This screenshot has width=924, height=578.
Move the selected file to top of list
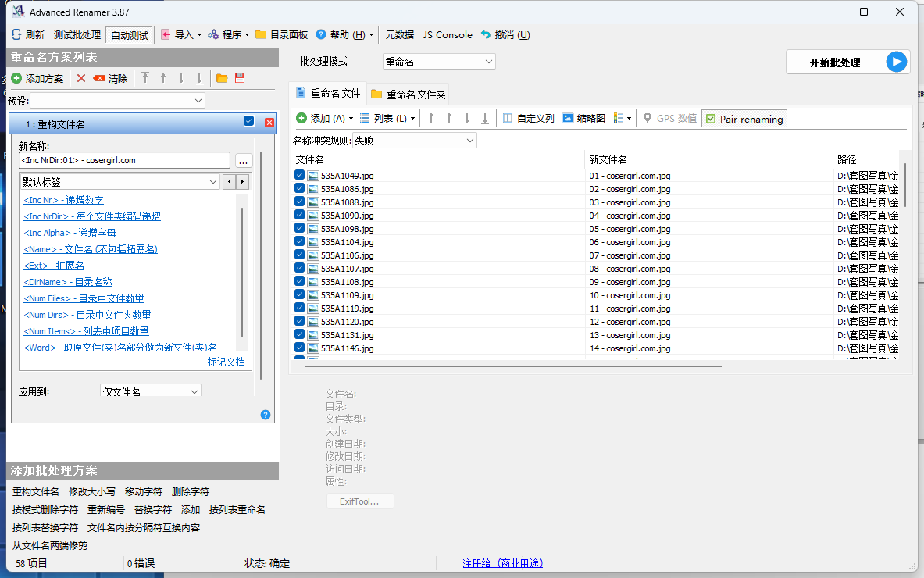tap(431, 119)
